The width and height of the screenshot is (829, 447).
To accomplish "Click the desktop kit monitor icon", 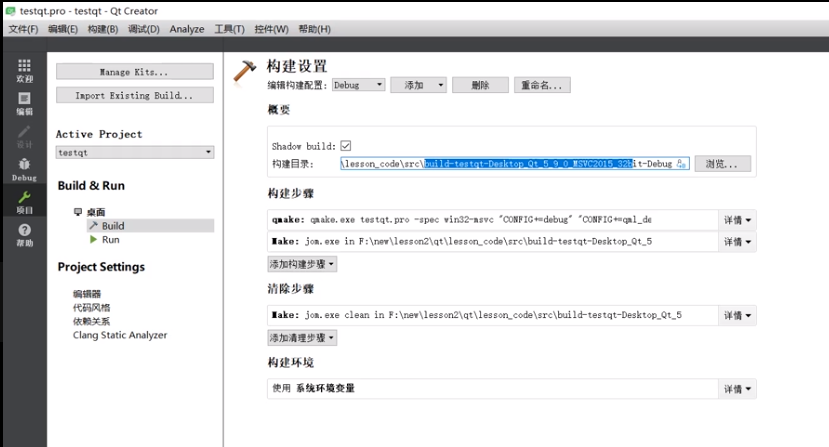I will click(78, 212).
